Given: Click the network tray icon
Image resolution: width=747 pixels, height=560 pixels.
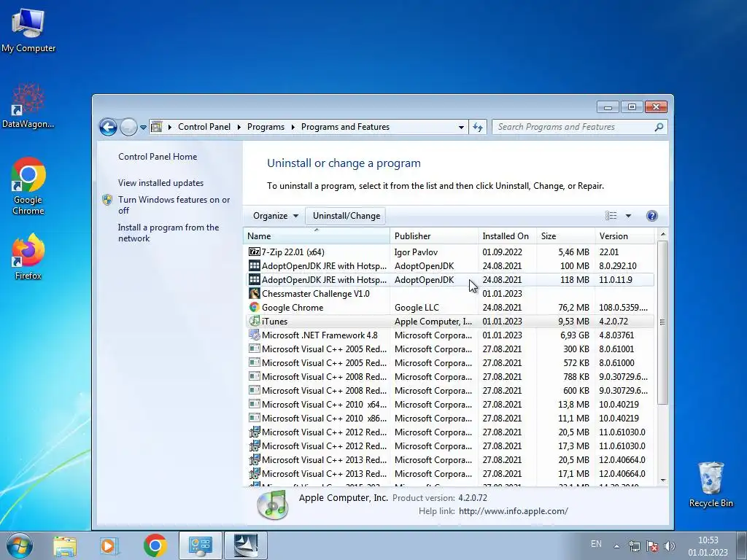Looking at the screenshot, I should 634,545.
